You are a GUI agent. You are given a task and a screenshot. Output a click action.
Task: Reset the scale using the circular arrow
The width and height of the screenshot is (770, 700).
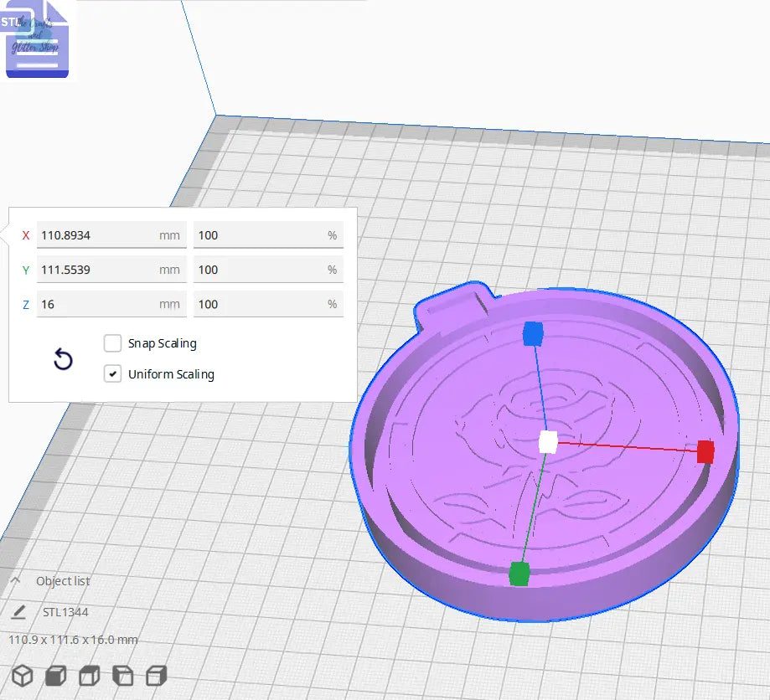62,358
